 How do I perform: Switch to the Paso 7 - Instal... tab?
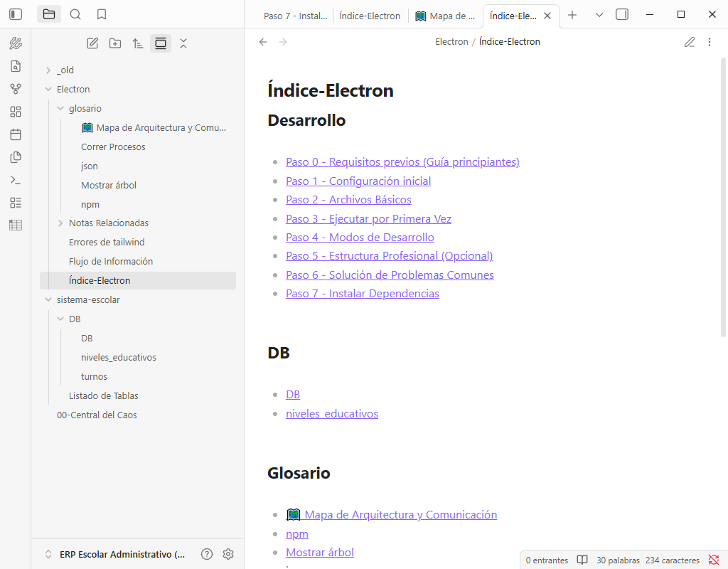(294, 16)
